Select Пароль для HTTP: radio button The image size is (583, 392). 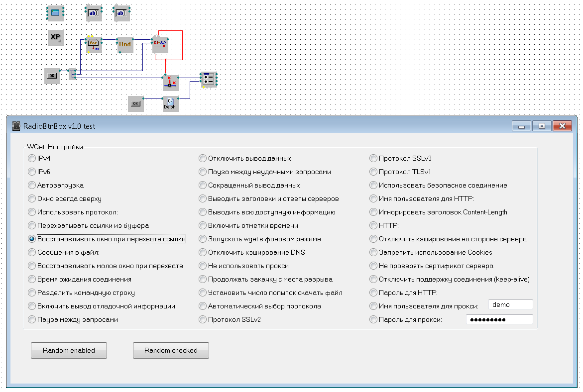pos(404,293)
